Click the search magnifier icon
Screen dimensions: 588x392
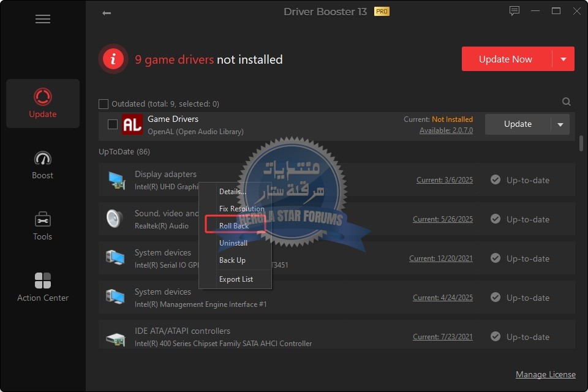tap(567, 102)
